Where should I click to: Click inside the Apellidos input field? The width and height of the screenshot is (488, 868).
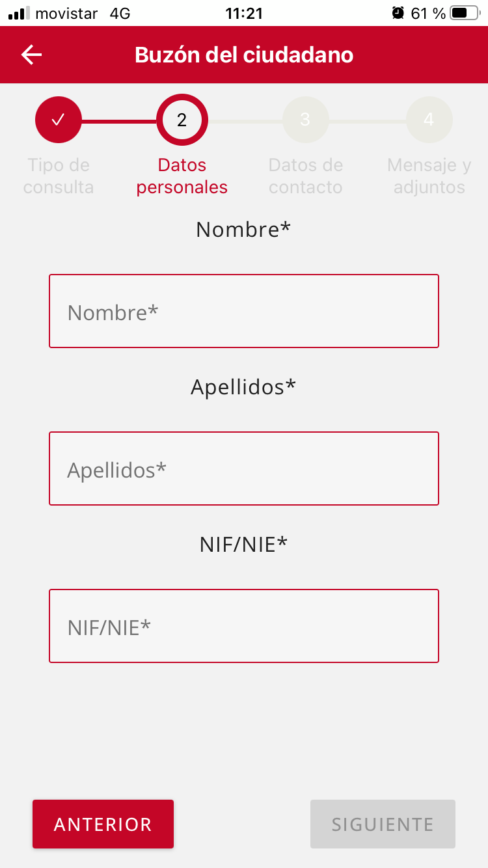[x=244, y=468]
